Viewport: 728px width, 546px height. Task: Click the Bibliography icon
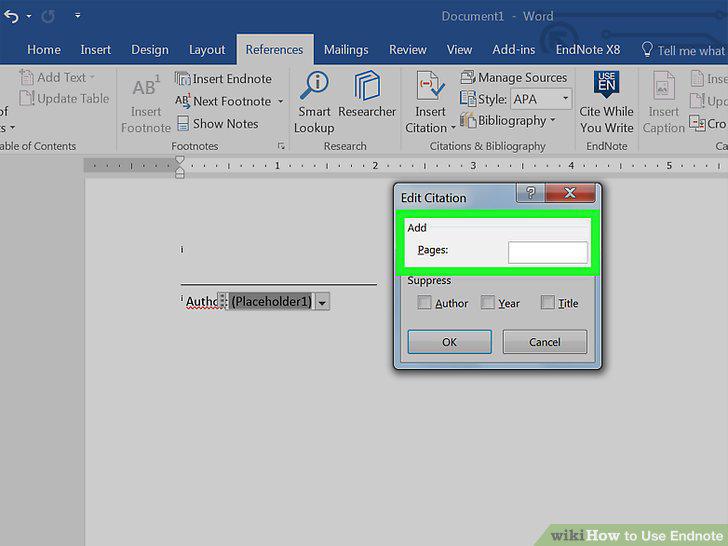pyautogui.click(x=468, y=120)
